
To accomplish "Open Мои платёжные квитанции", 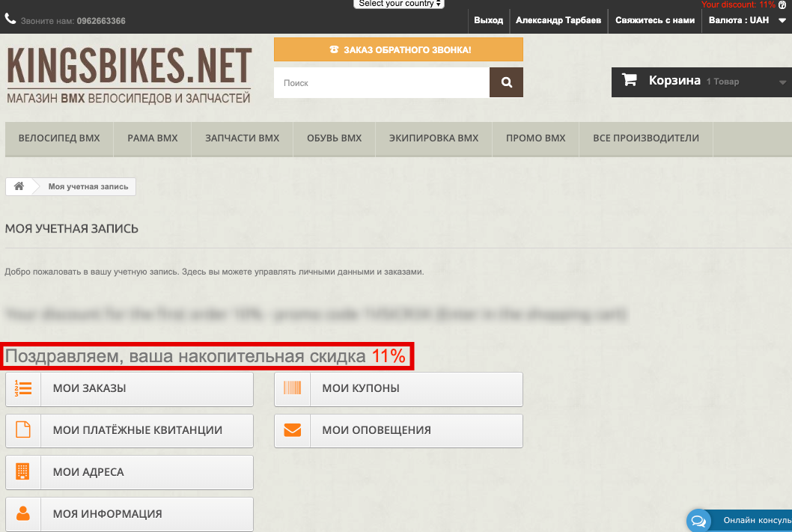I will point(130,430).
